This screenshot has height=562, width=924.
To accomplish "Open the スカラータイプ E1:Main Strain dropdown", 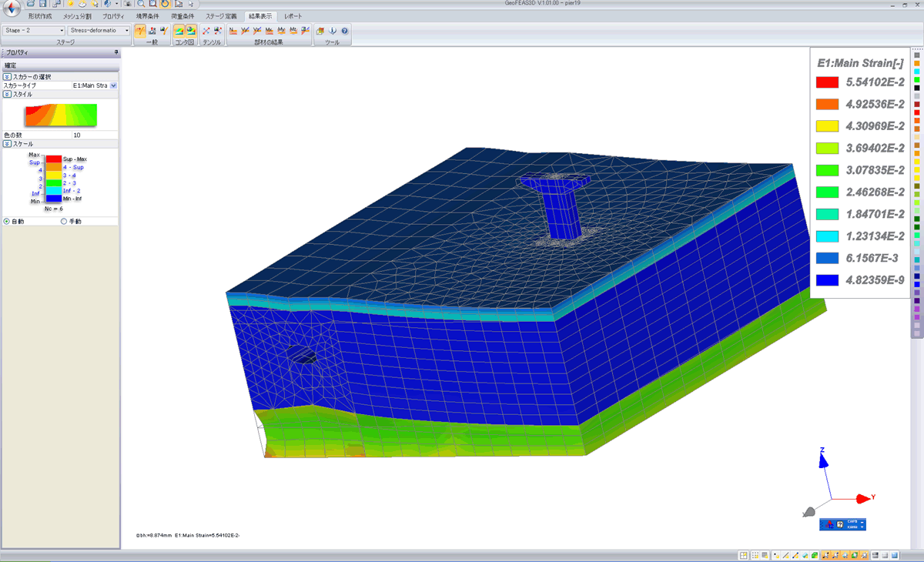I will 114,85.
